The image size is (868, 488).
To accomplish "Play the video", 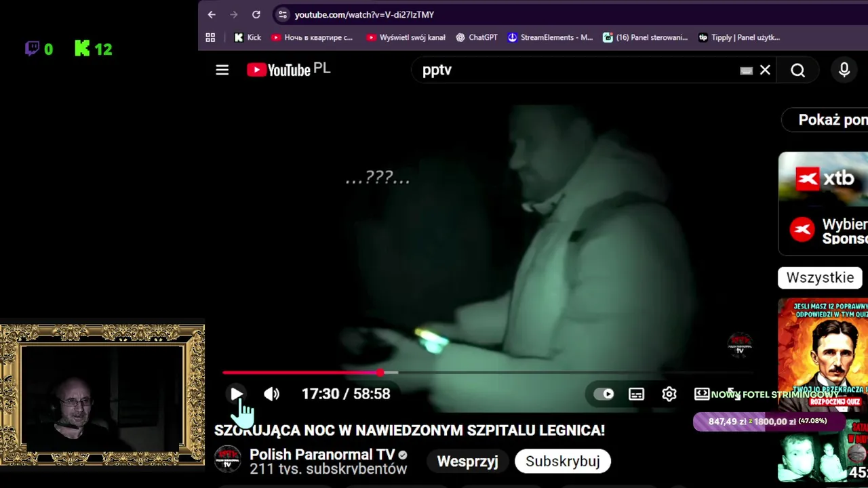I will coord(236,394).
